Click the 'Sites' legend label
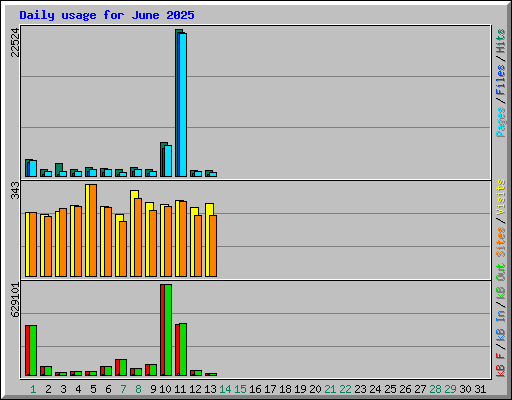This screenshot has width=512, height=400. 500,242
